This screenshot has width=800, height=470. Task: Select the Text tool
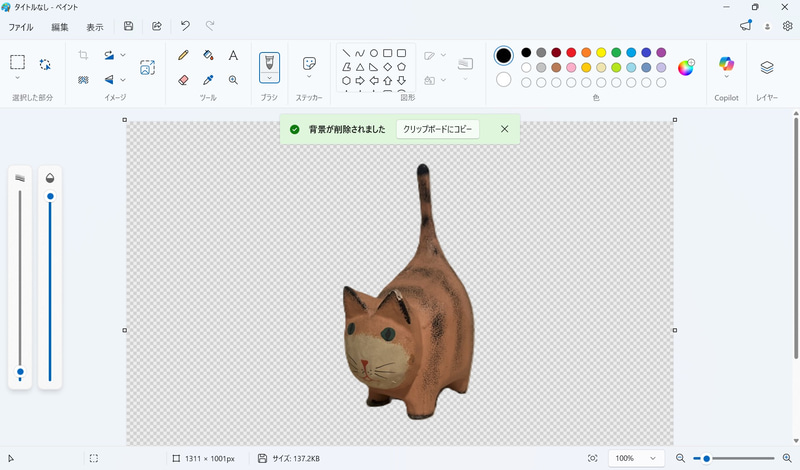233,55
